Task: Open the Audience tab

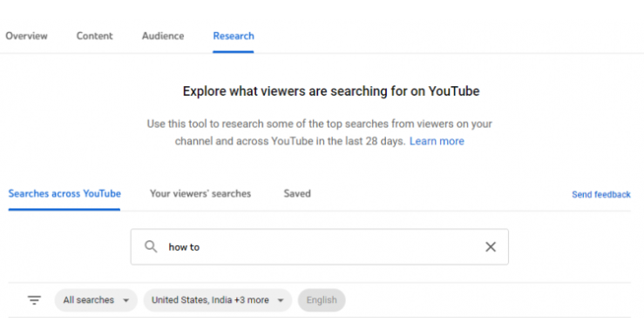Action: (x=163, y=36)
